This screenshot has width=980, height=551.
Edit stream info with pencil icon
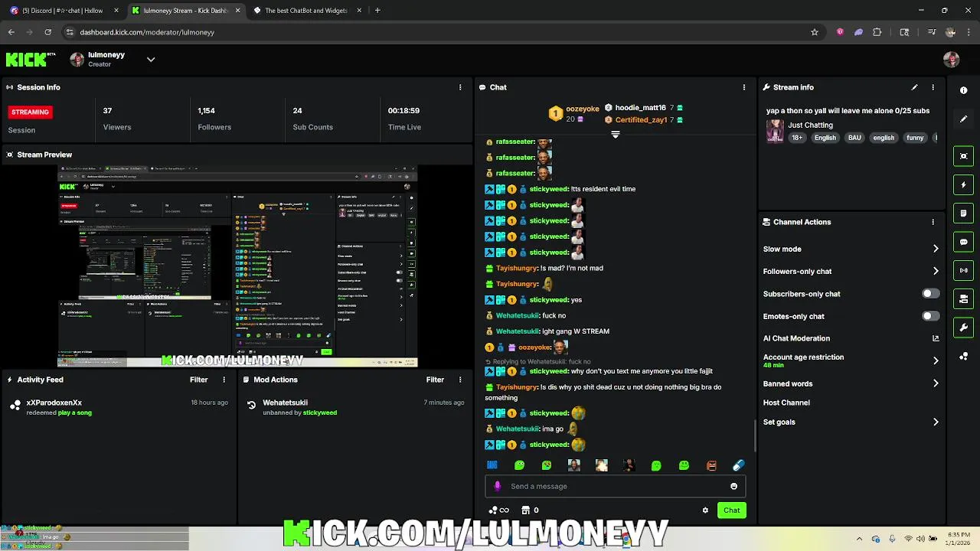click(x=914, y=87)
